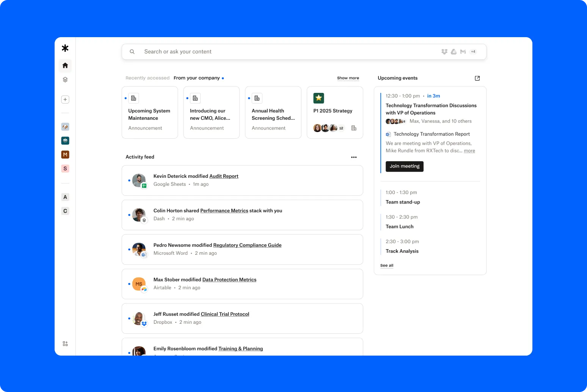Click the Dropbox icon in search bar
587x392 pixels.
click(x=444, y=52)
